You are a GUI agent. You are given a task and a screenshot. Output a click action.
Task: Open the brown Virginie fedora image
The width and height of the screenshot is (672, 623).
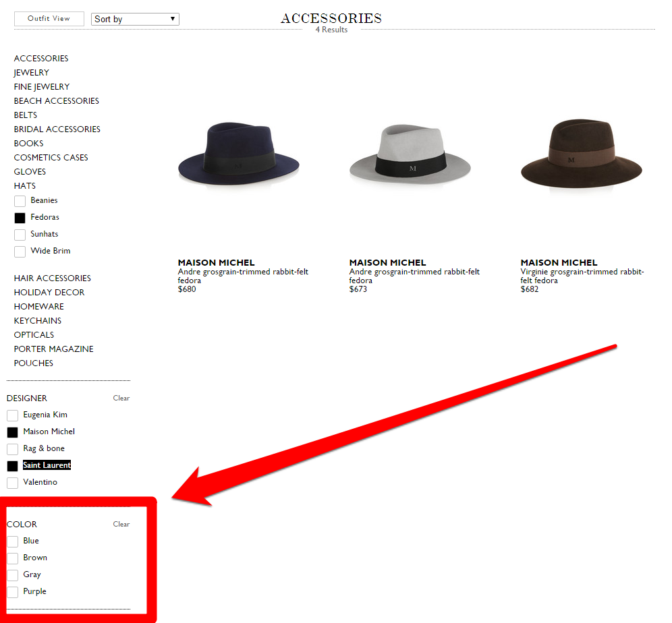click(582, 153)
